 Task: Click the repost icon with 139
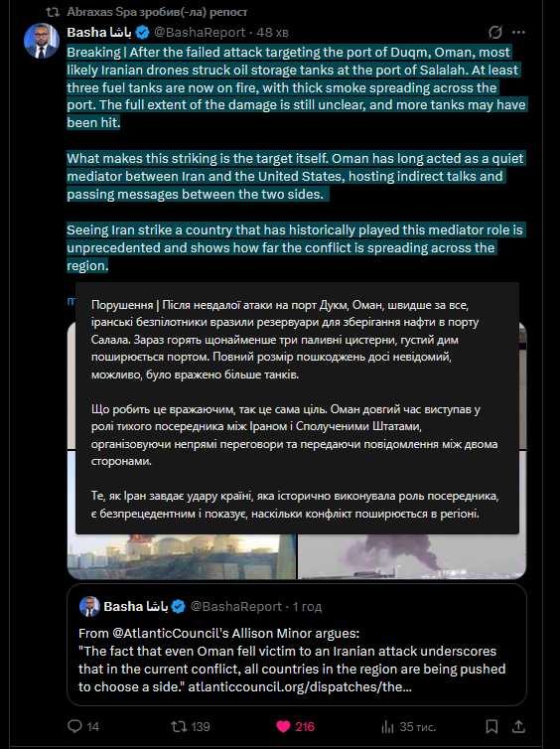(x=179, y=726)
